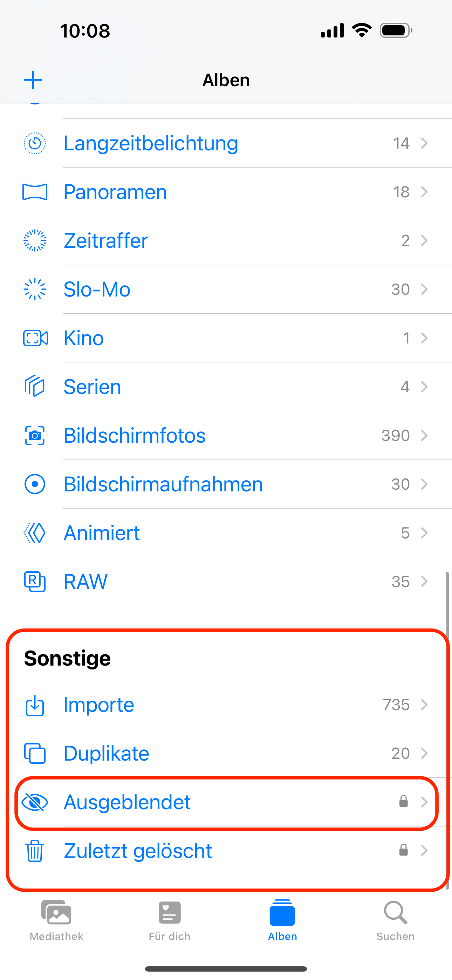The image size is (452, 980).
Task: Tap the Panoramen panorama icon
Action: pos(35,192)
